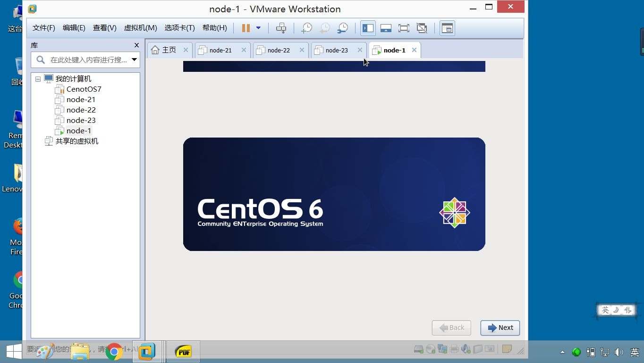Open the 查看(V) menu

[105, 28]
